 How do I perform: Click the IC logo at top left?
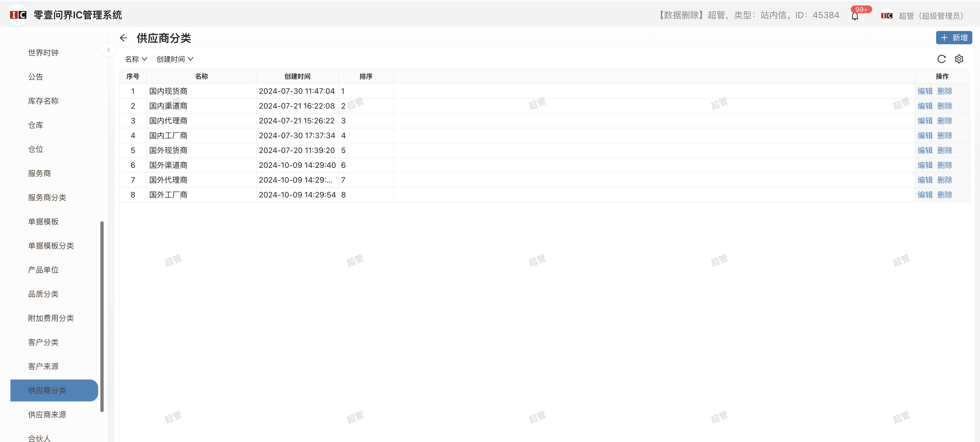pyautogui.click(x=18, y=15)
